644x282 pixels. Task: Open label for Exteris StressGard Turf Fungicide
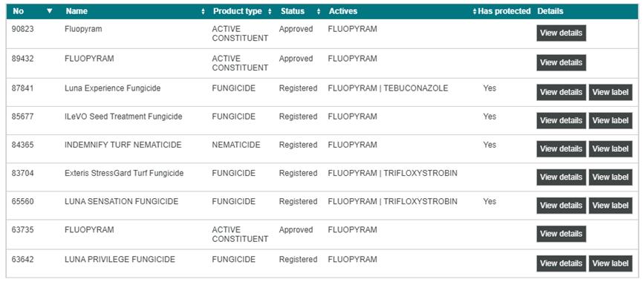point(611,177)
